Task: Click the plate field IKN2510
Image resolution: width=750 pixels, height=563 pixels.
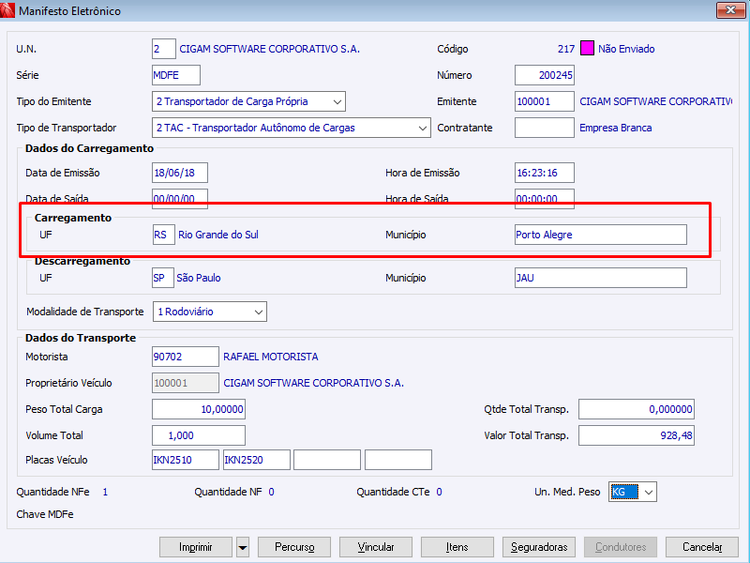Action: [x=186, y=460]
